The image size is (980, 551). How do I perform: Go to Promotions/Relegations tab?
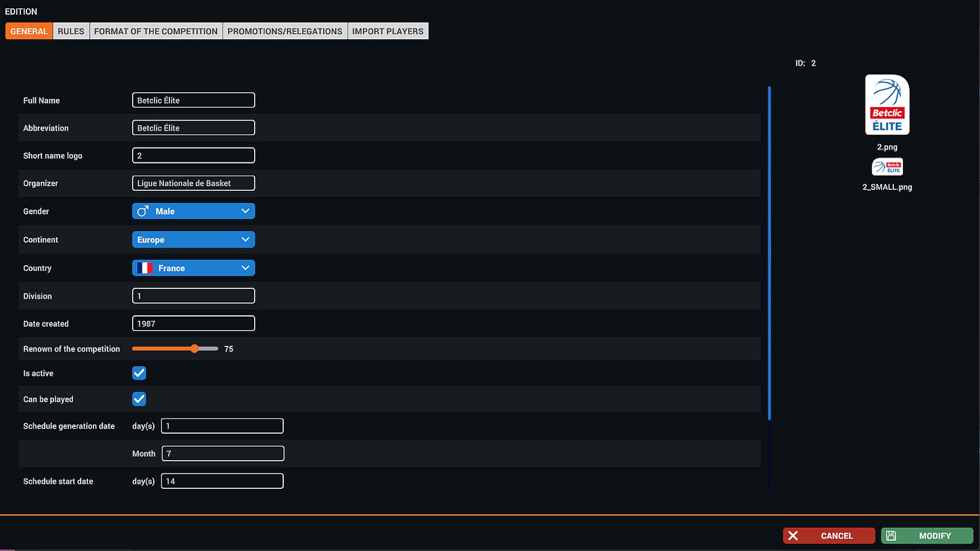[285, 31]
